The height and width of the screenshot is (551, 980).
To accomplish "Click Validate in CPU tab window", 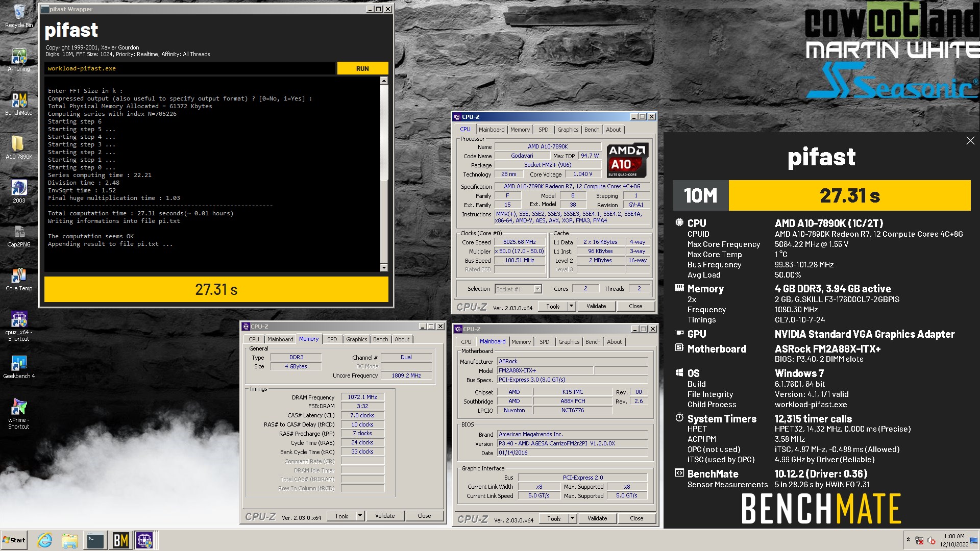I will (596, 307).
